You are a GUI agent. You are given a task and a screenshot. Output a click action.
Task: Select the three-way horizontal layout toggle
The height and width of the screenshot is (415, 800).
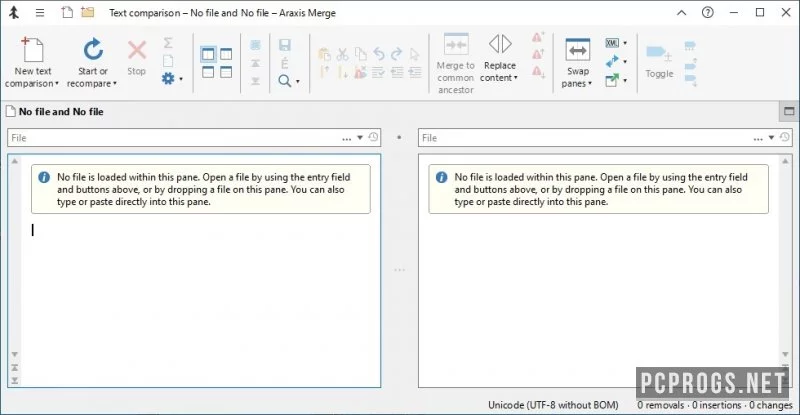pyautogui.click(x=226, y=72)
